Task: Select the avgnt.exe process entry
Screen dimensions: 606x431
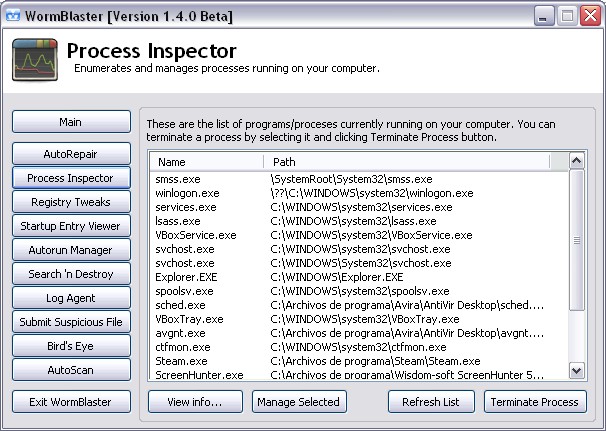Action: click(x=359, y=333)
